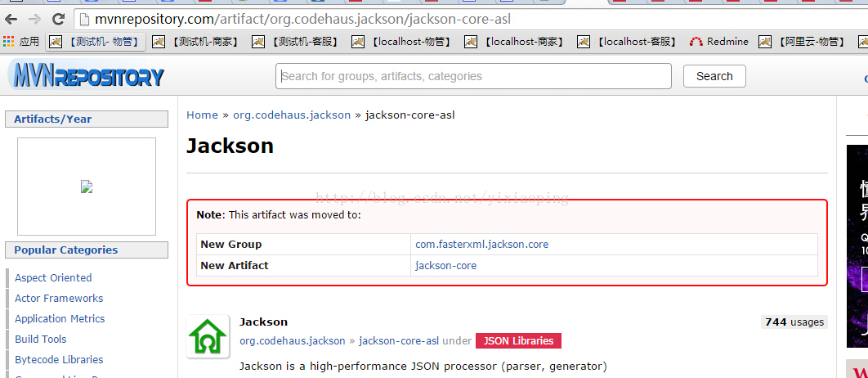Reload the page with the refresh icon
The image size is (868, 378).
coord(58,19)
